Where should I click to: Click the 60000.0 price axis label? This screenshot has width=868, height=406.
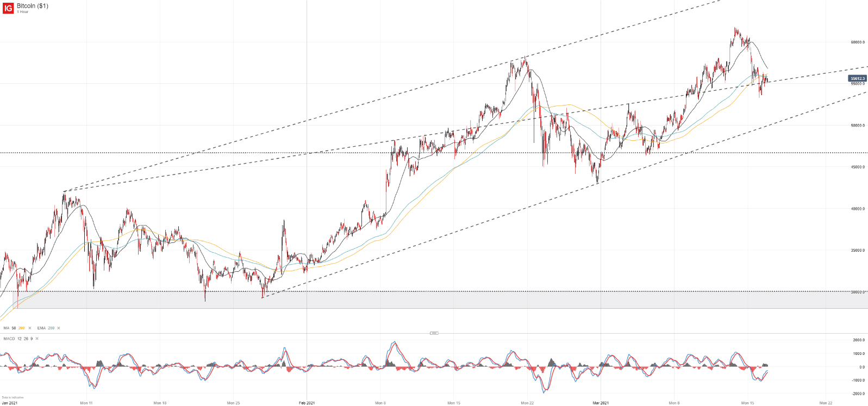tap(858, 42)
